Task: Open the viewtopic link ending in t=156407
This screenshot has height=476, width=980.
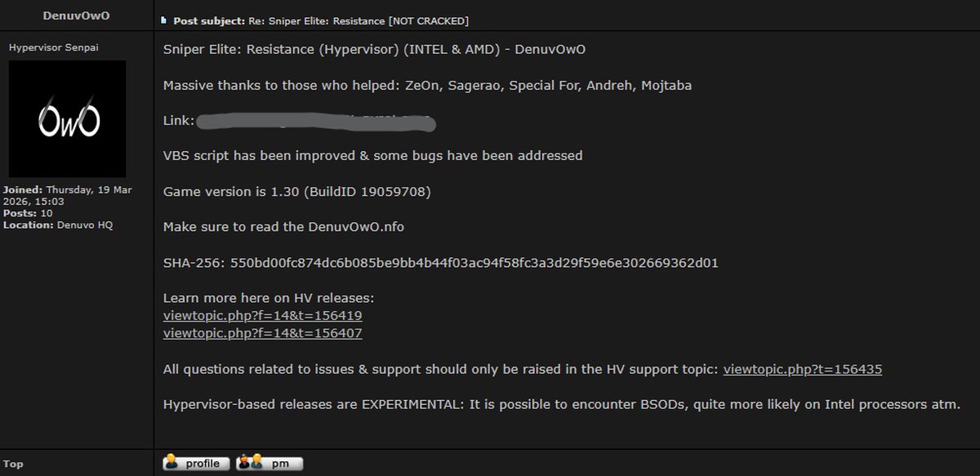Action: [262, 333]
